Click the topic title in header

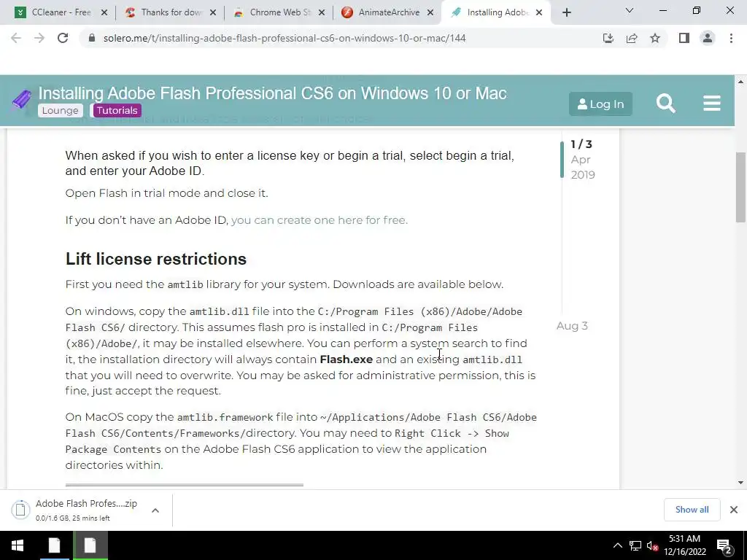coord(273,93)
